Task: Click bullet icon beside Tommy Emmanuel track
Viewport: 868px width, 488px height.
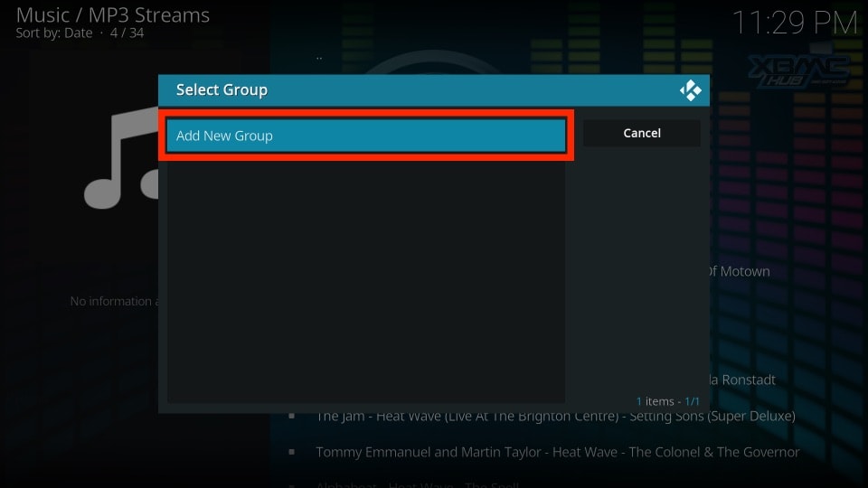Action: coord(292,452)
